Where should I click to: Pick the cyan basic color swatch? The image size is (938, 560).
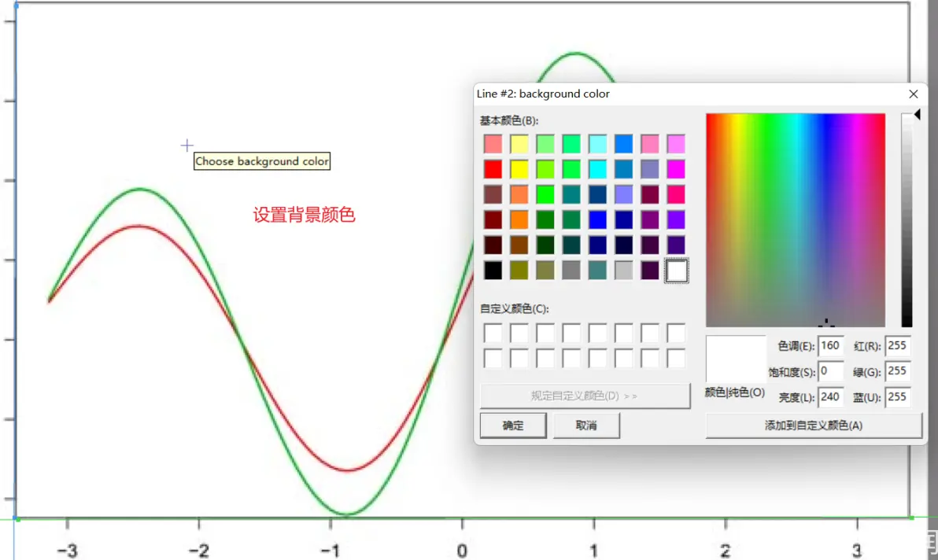pyautogui.click(x=597, y=169)
